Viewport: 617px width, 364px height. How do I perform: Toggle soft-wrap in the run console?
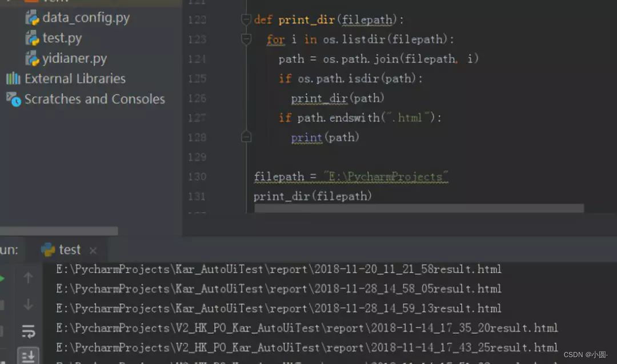(29, 331)
